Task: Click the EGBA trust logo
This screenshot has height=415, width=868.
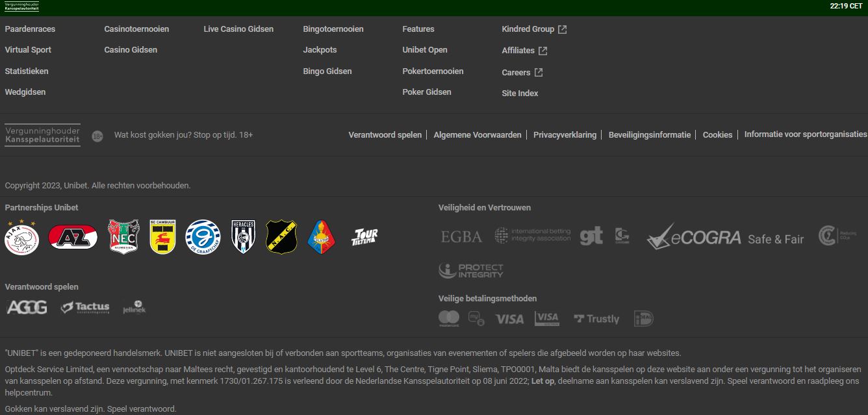Action: click(461, 237)
